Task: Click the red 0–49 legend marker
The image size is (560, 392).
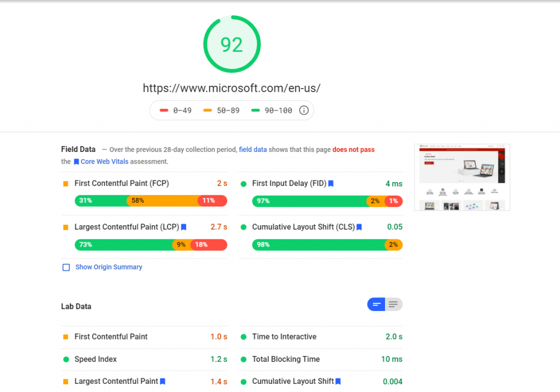Action: [x=164, y=110]
